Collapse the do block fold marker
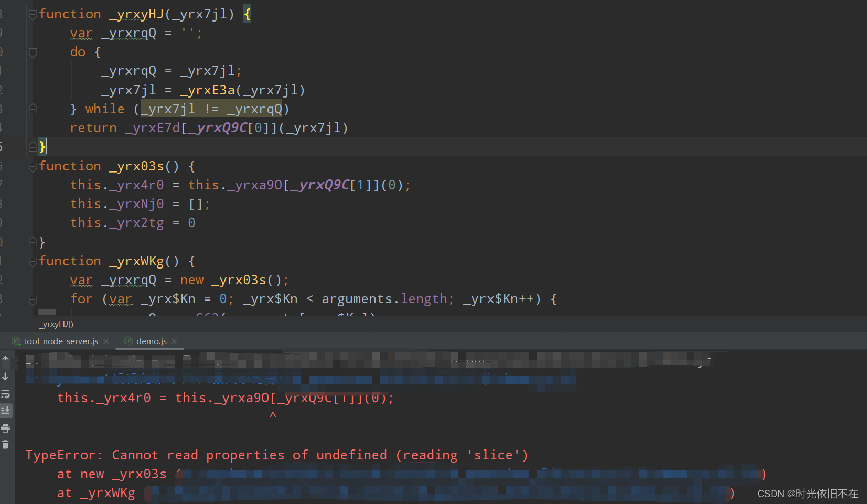This screenshot has height=504, width=867. 33,52
